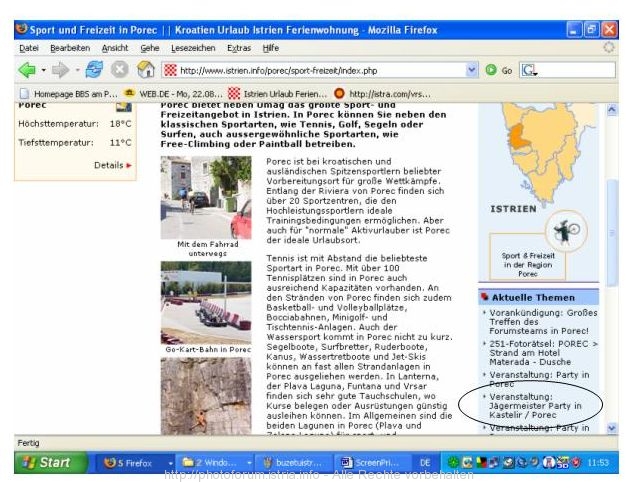Screen dimensions: 637x489
Task: Click the taskbar clock showing 11:53
Action: pyautogui.click(x=598, y=463)
